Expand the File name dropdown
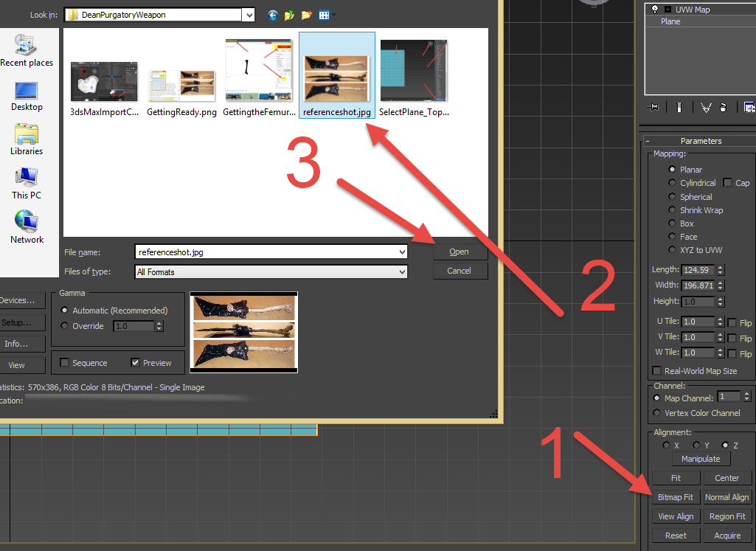The height and width of the screenshot is (551, 756). (x=402, y=252)
